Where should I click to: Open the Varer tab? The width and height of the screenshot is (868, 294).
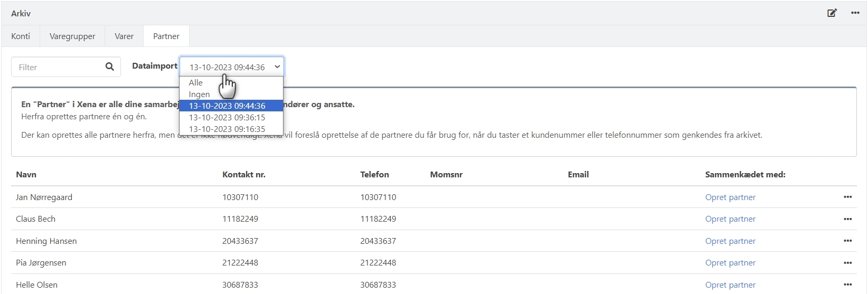[x=124, y=36]
